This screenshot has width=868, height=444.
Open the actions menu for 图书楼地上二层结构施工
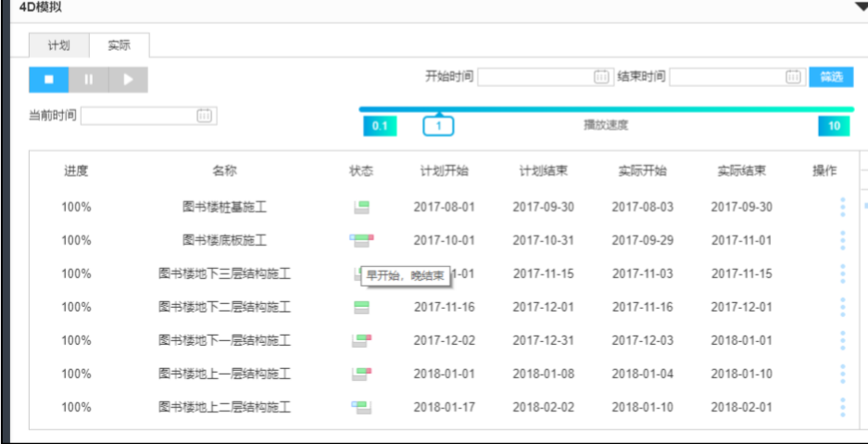pyautogui.click(x=843, y=407)
